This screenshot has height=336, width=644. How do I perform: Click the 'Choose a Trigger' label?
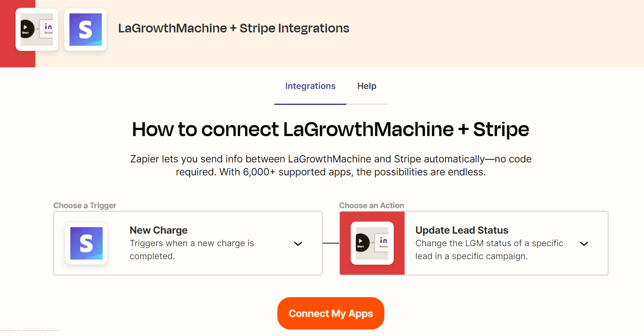coord(85,206)
